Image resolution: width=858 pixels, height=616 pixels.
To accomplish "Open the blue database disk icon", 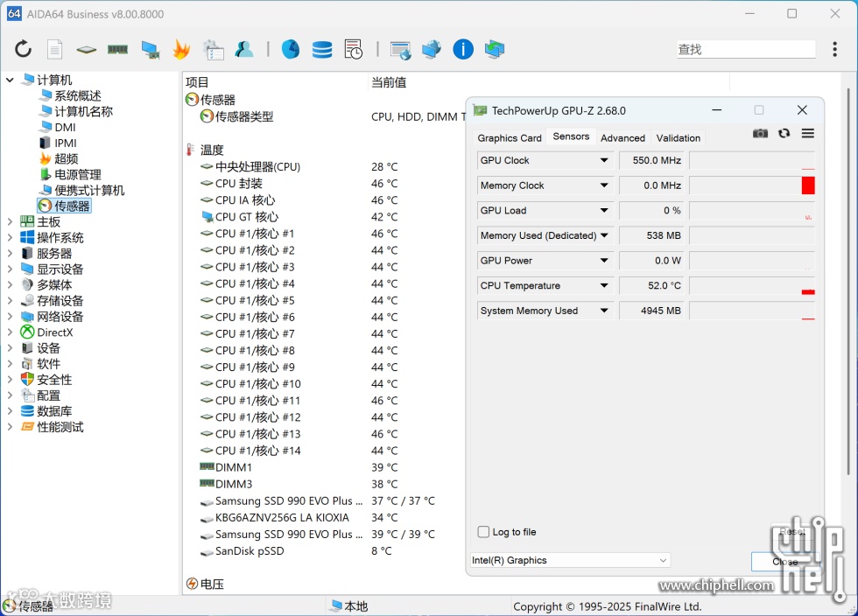I will pos(322,50).
